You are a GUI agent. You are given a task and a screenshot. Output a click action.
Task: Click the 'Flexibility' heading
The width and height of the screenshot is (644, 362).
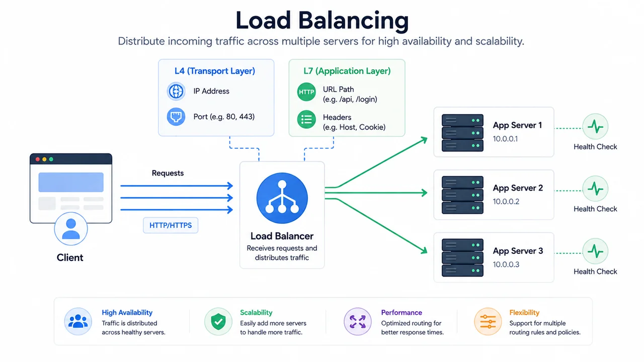(524, 312)
